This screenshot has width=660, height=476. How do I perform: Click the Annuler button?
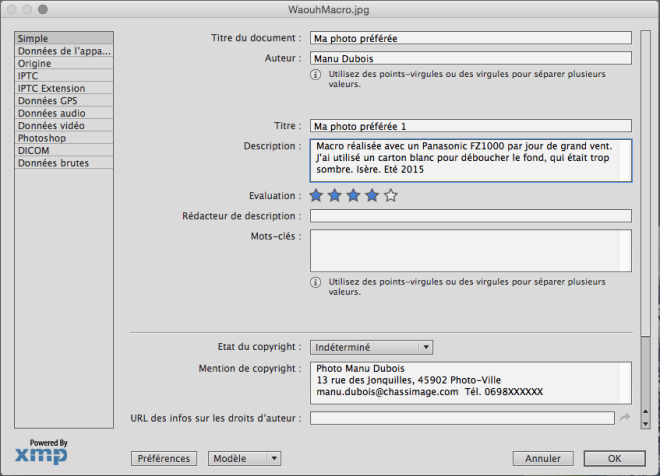[543, 458]
